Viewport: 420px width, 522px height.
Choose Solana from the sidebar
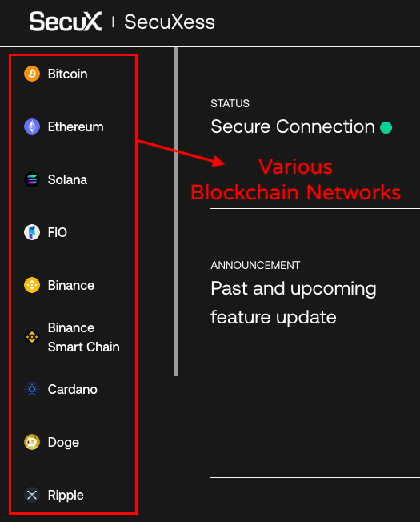tap(67, 180)
